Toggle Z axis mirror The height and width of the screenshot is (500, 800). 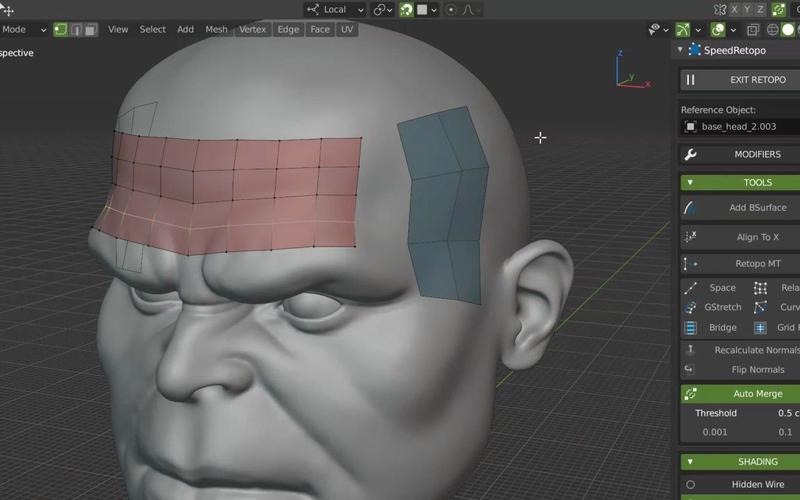(760, 9)
